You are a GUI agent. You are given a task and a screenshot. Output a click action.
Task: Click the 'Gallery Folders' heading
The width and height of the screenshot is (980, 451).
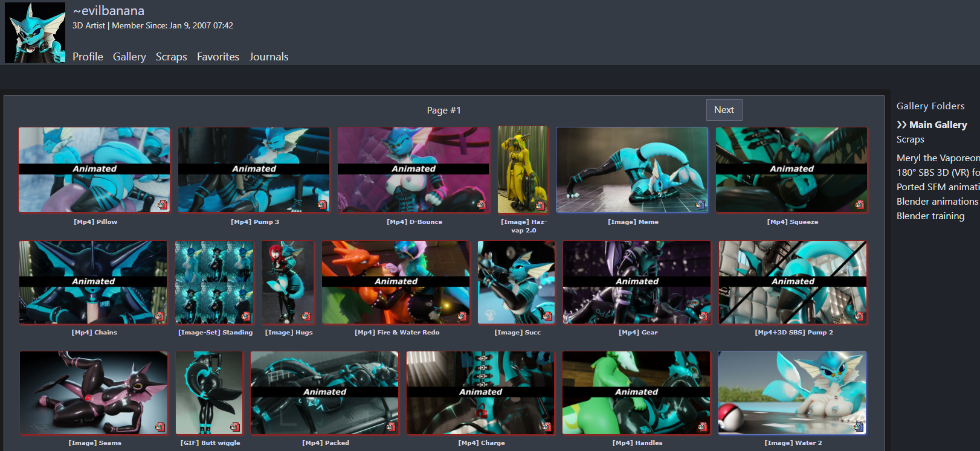930,106
